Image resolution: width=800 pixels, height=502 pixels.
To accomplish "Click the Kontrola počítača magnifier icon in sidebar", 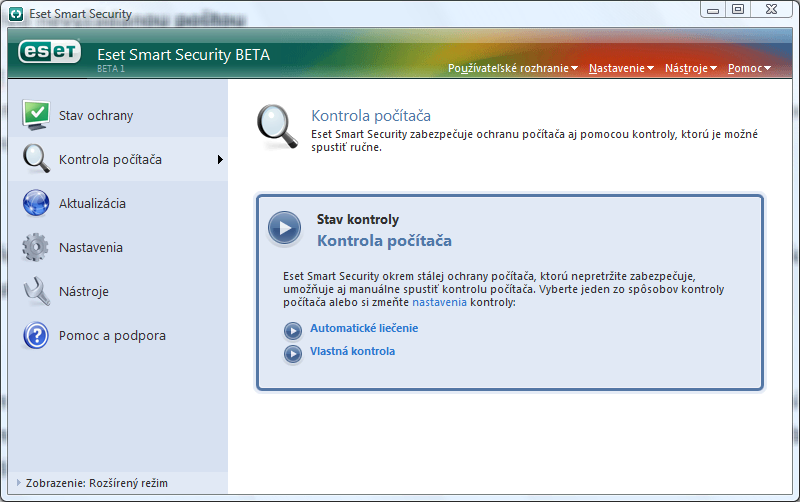I will point(36,159).
